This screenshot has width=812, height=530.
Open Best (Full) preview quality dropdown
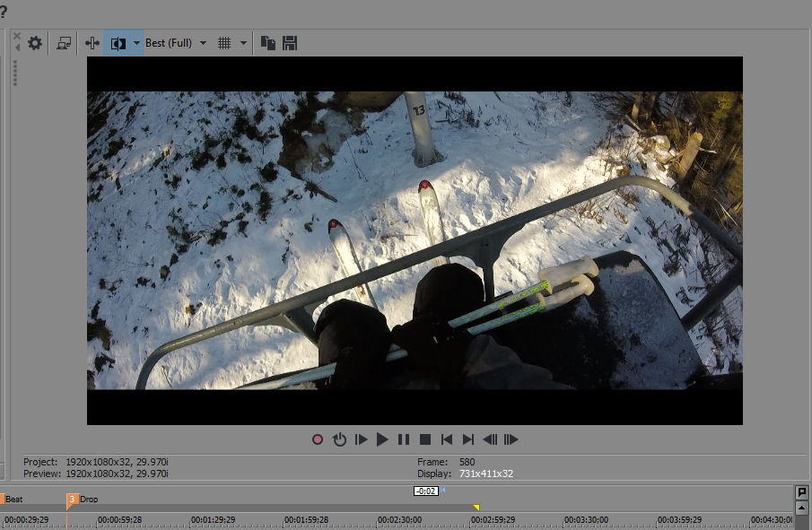click(x=176, y=43)
